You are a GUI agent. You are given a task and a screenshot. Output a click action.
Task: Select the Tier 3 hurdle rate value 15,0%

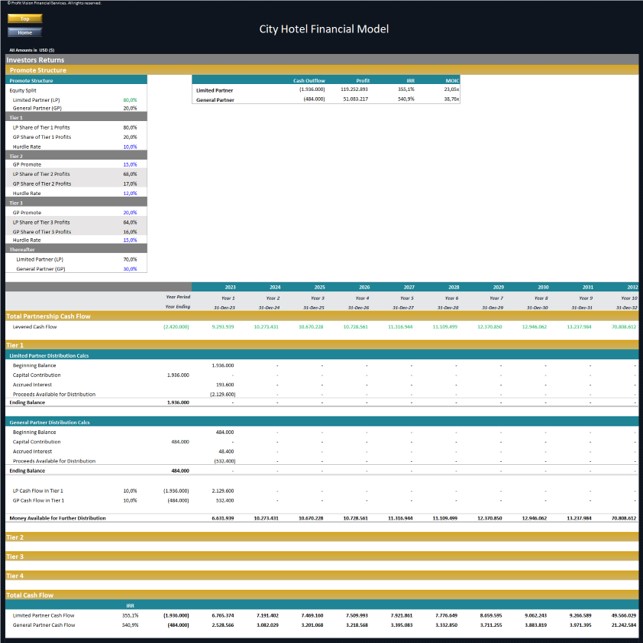coord(130,240)
